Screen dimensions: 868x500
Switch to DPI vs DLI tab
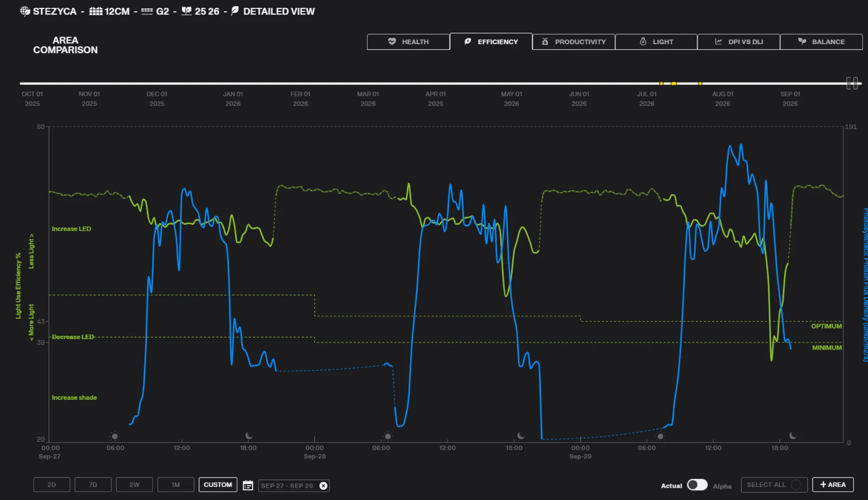pos(739,42)
